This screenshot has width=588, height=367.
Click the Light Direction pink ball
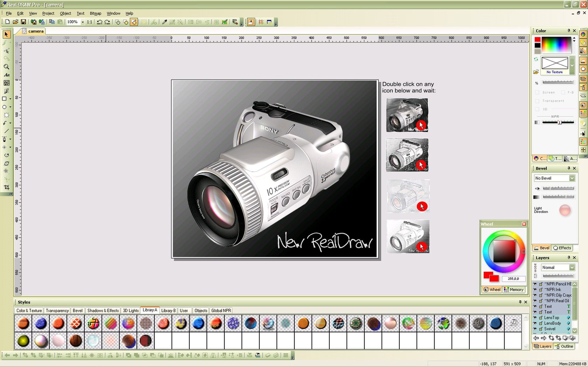pos(565,210)
